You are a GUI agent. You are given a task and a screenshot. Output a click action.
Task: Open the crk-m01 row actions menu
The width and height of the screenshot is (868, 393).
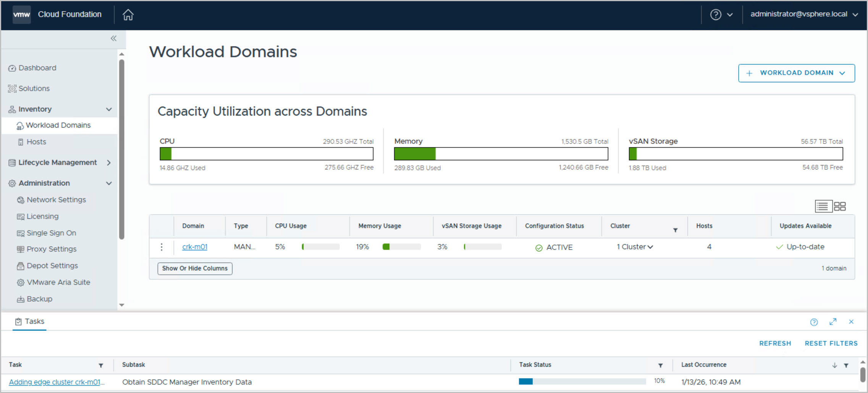162,247
